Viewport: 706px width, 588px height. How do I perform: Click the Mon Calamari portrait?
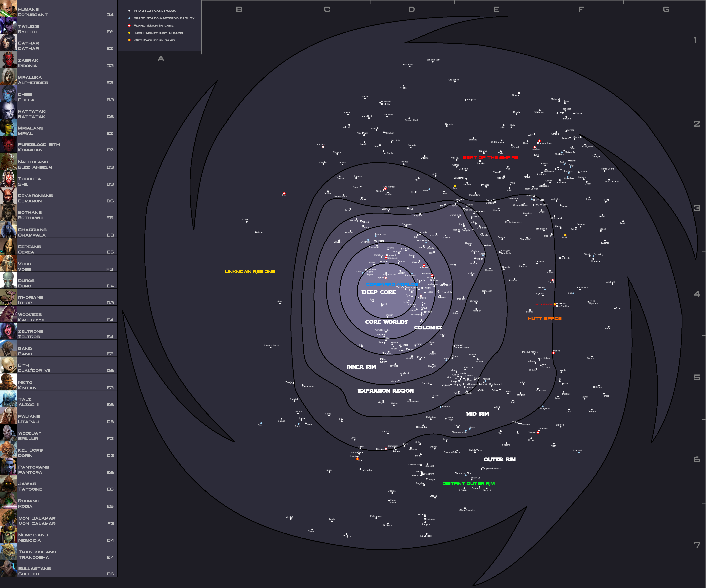pyautogui.click(x=8, y=517)
